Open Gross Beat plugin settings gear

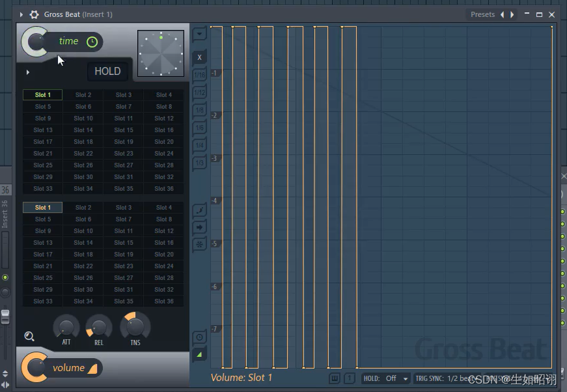click(34, 14)
